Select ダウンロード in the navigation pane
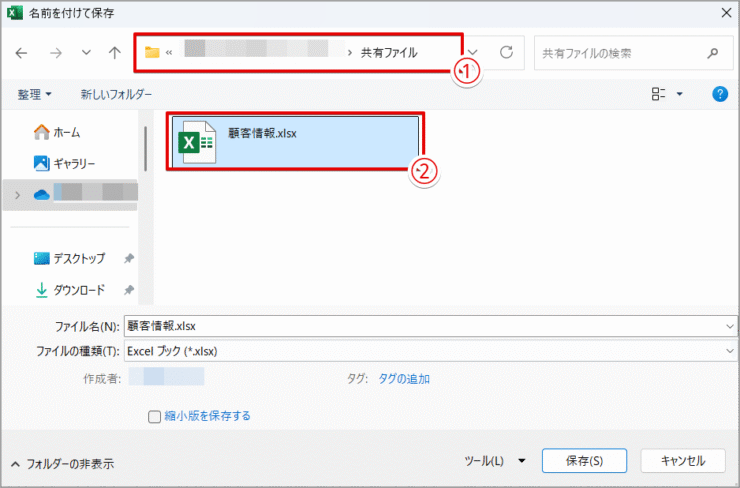This screenshot has width=740, height=488. coord(70,290)
